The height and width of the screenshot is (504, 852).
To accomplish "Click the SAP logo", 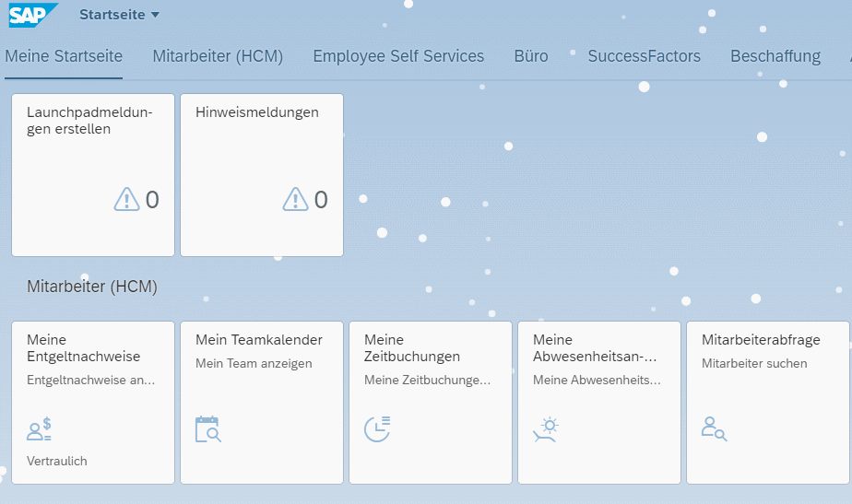I will click(32, 15).
